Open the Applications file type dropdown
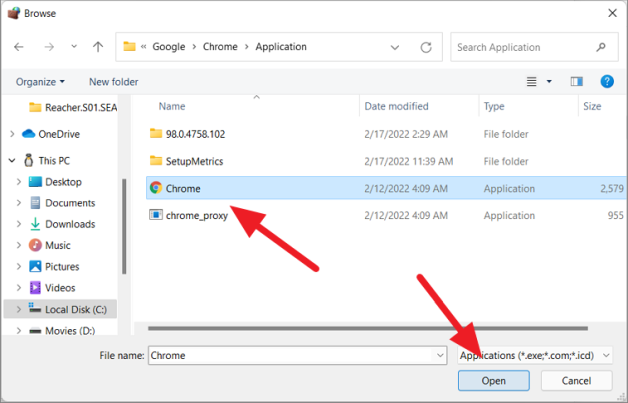 (535, 355)
